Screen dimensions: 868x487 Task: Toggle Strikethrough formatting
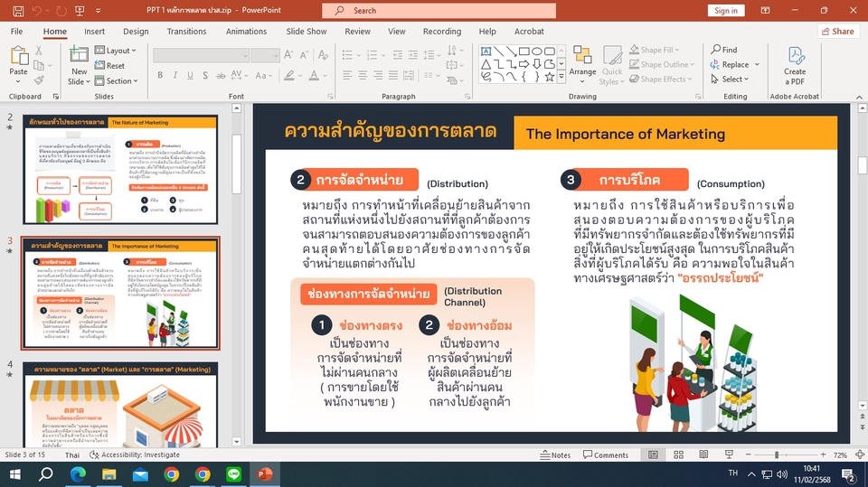pos(221,75)
